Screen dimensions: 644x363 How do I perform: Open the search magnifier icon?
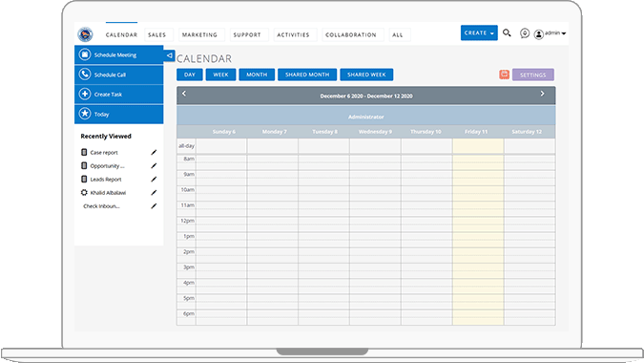pyautogui.click(x=507, y=32)
